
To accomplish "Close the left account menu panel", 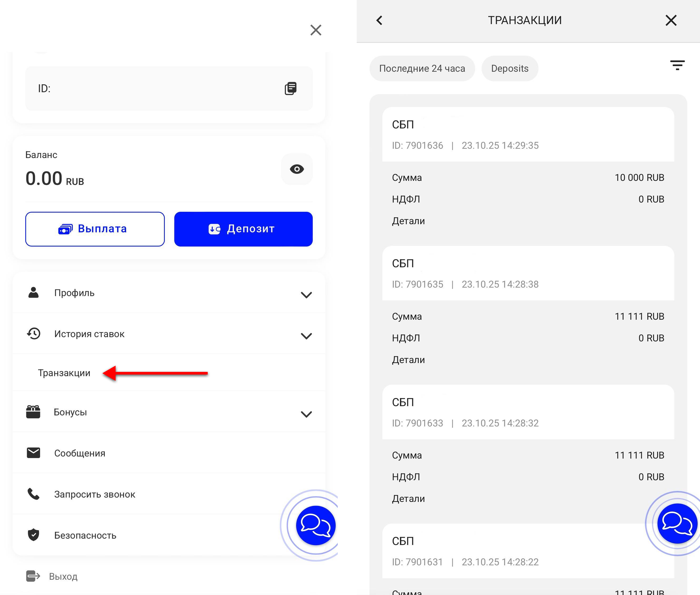I will [316, 30].
